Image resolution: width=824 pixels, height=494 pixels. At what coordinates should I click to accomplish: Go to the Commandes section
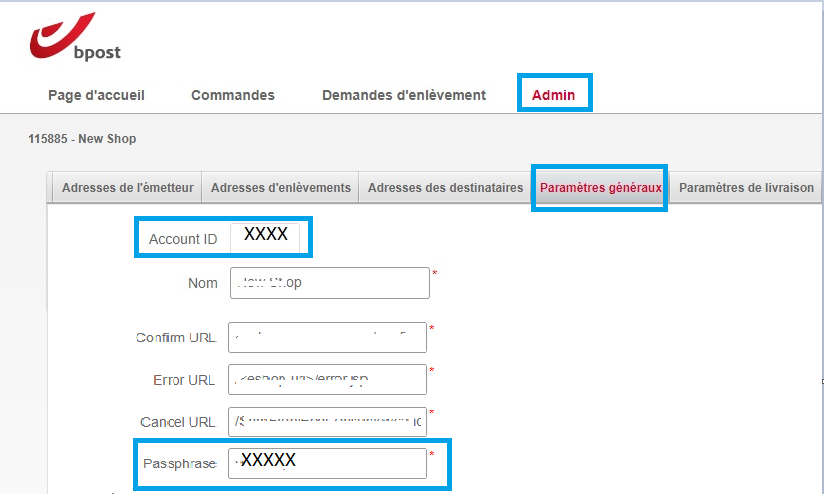233,95
